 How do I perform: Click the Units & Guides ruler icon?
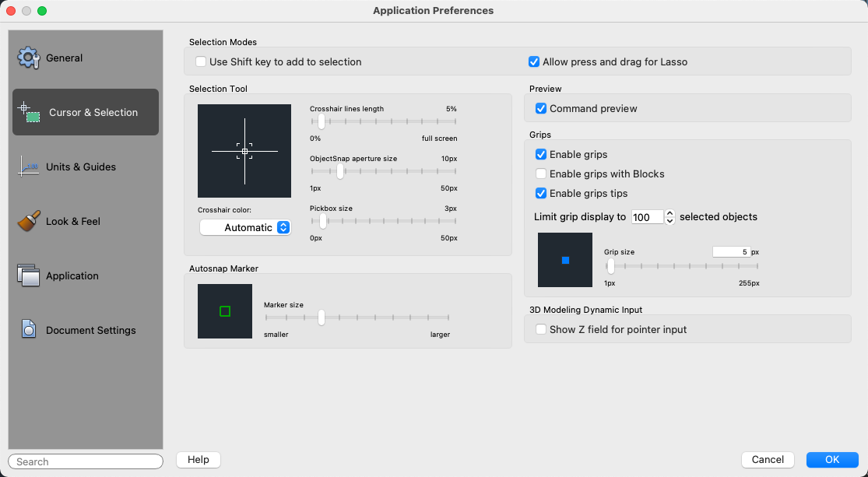(x=29, y=167)
